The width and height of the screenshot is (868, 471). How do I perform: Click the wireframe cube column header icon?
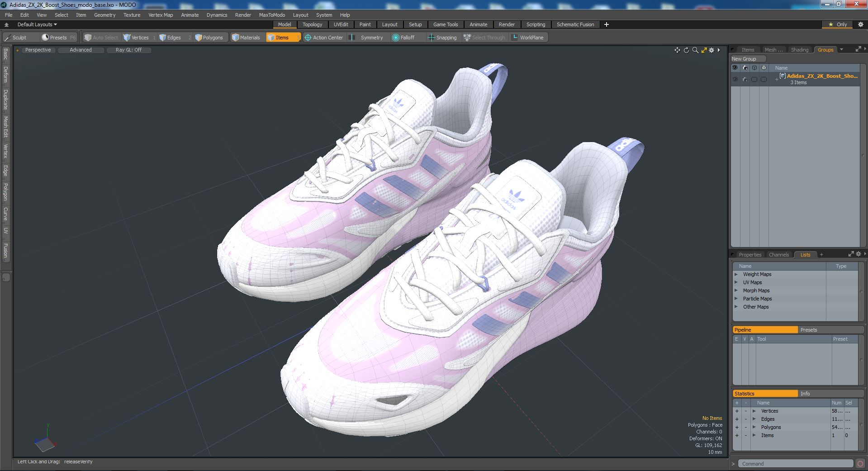754,68
